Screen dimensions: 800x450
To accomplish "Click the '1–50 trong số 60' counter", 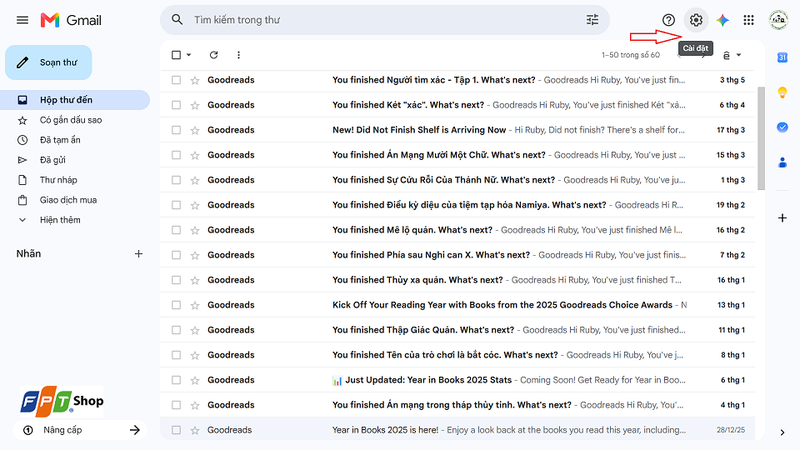I will [x=630, y=55].
